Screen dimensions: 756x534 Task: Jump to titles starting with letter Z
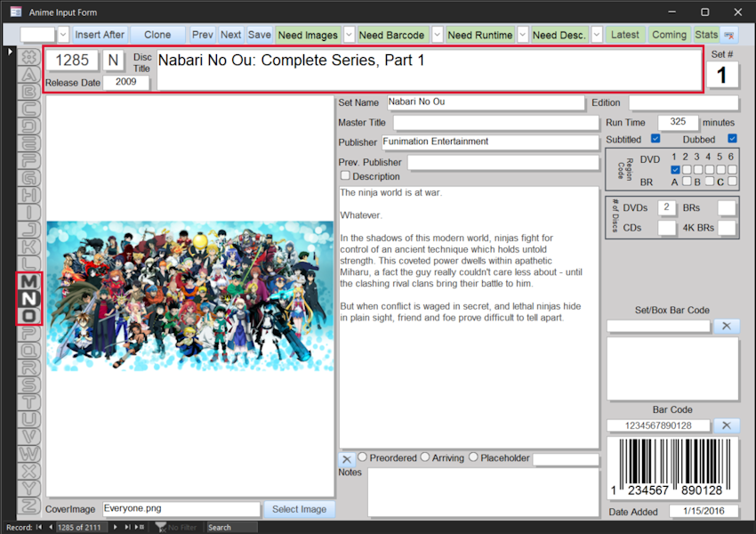click(29, 506)
